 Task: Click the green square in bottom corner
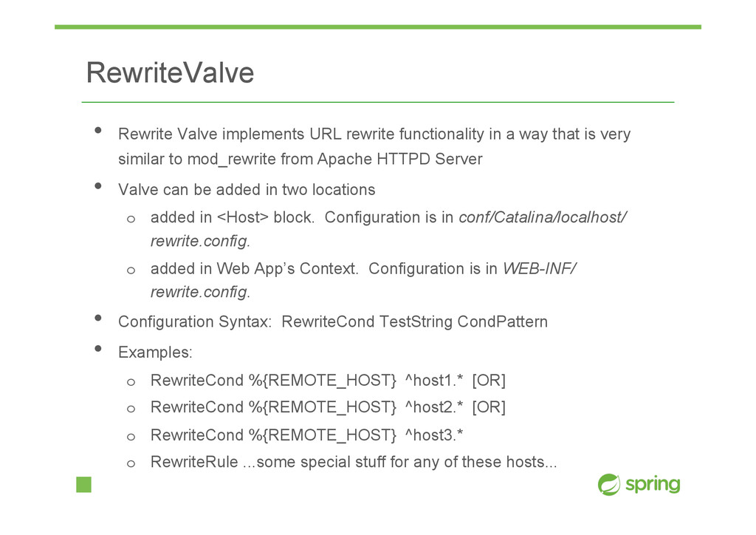point(84,485)
